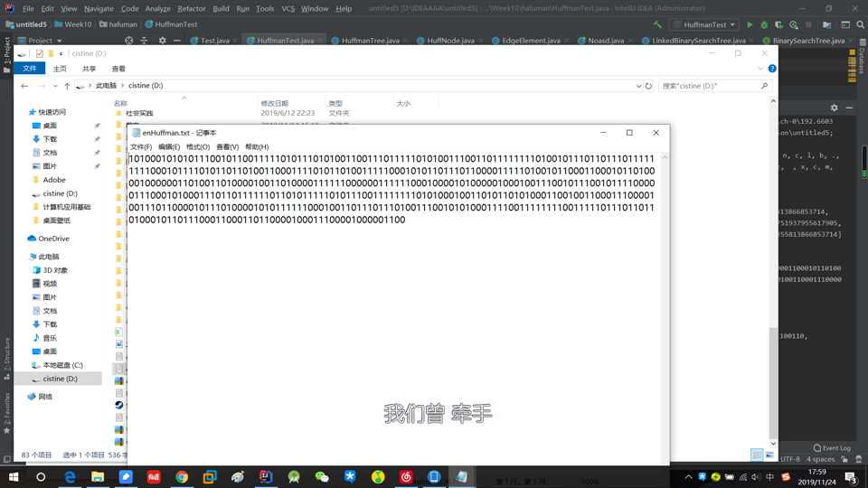Open Notepad 格式(O) menu
Screen dimensions: 868x488
[198, 146]
